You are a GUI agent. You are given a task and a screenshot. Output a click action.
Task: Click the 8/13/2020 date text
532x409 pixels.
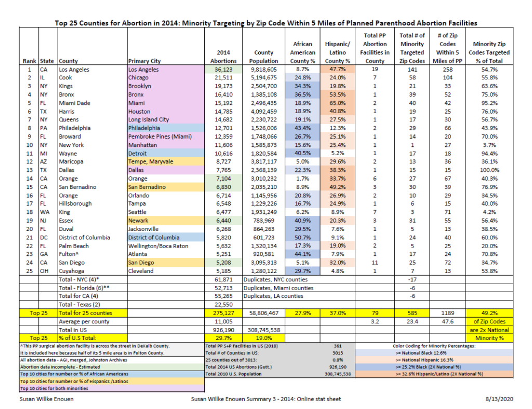(x=499, y=399)
